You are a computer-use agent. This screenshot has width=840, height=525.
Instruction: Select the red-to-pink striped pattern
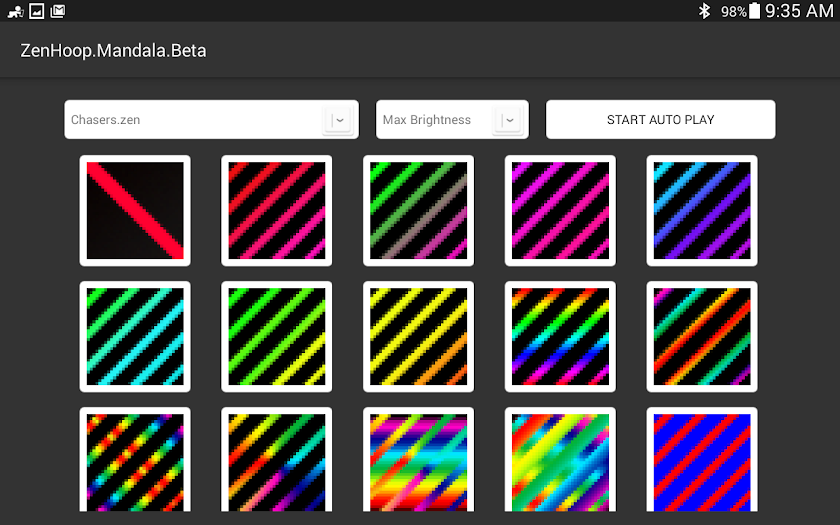[x=276, y=211]
